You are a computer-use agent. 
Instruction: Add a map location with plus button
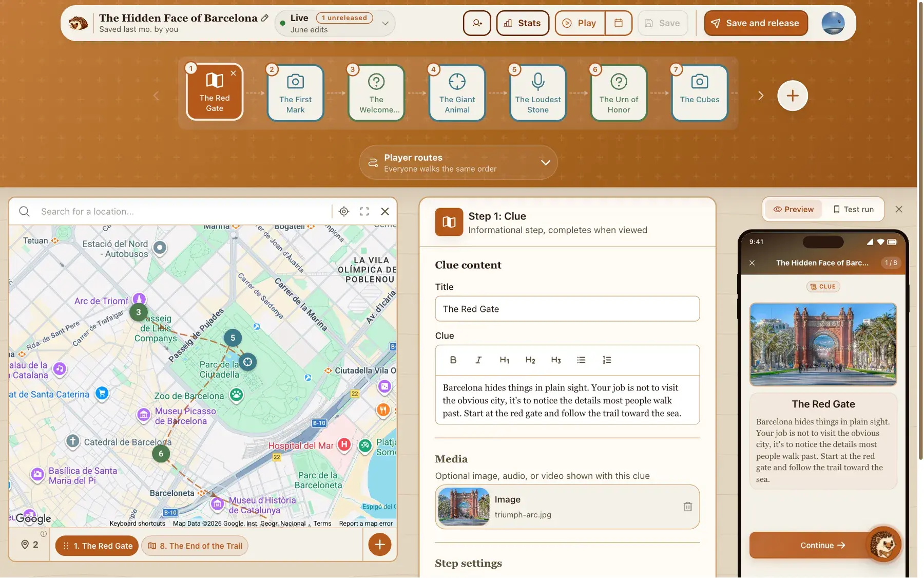(x=380, y=545)
